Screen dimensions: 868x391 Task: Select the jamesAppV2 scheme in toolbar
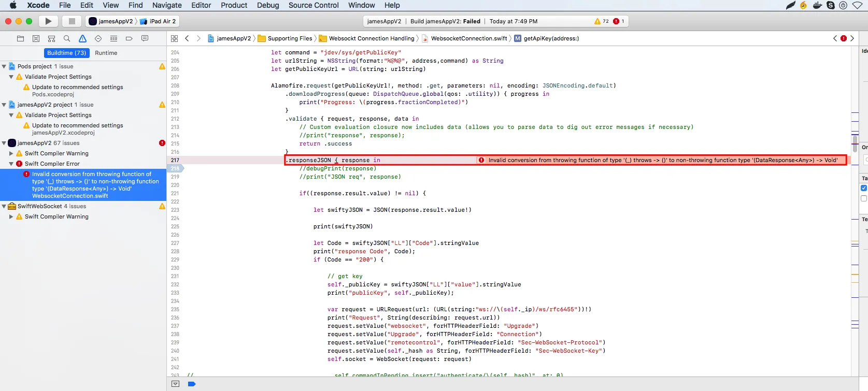coord(110,21)
